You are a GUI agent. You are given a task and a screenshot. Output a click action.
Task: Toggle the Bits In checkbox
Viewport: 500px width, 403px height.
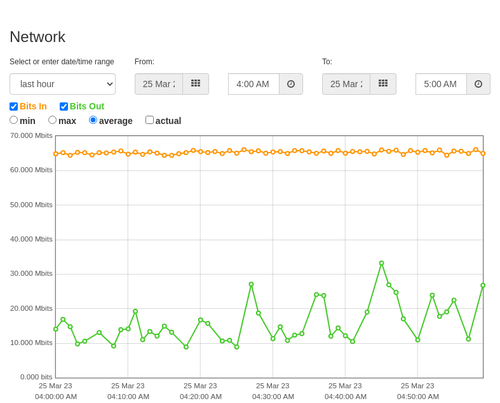point(14,106)
